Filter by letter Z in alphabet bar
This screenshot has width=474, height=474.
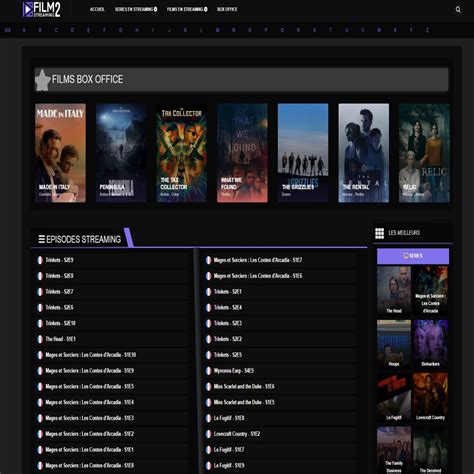click(x=427, y=30)
